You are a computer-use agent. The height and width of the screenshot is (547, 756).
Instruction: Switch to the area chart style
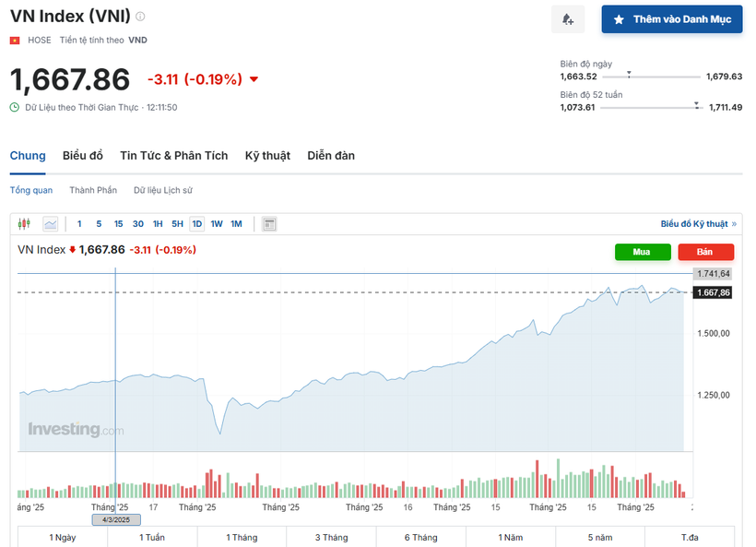pos(50,223)
